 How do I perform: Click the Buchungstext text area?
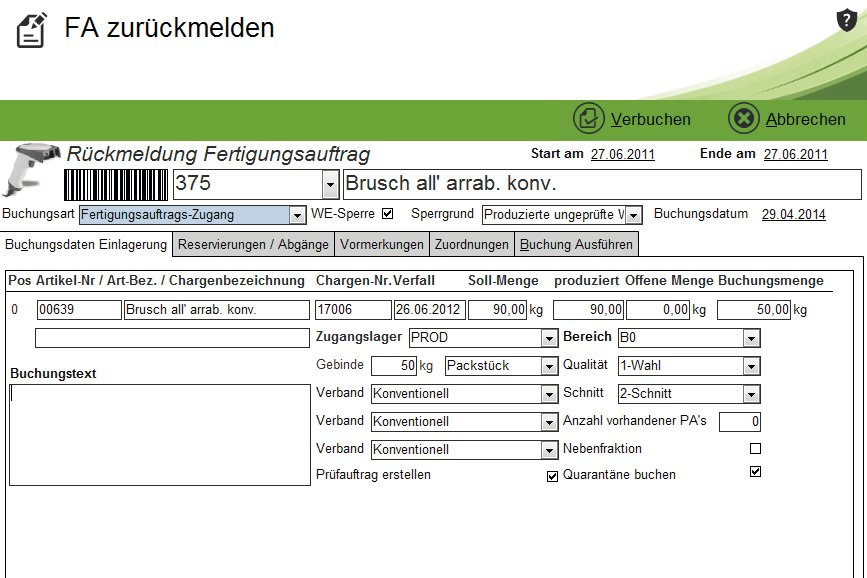pos(160,435)
